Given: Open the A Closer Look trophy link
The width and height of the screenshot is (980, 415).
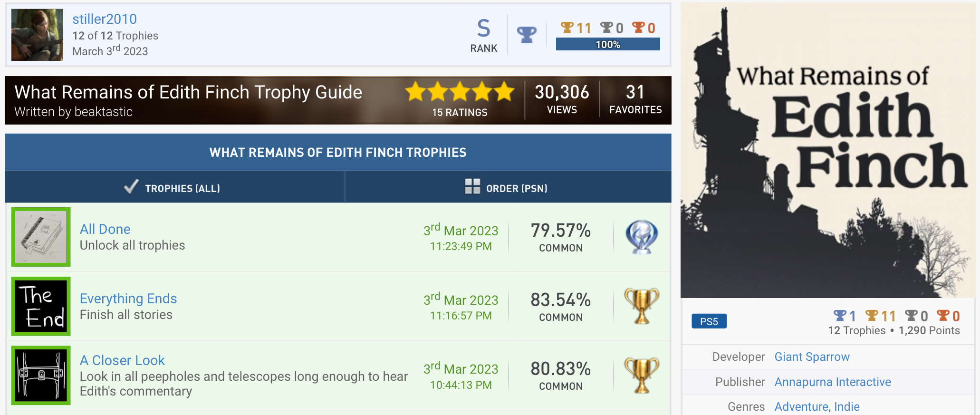Looking at the screenshot, I should 122,360.
